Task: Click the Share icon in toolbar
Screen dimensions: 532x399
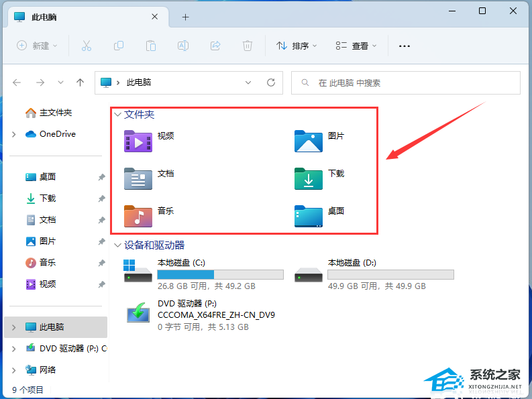Action: tap(215, 46)
